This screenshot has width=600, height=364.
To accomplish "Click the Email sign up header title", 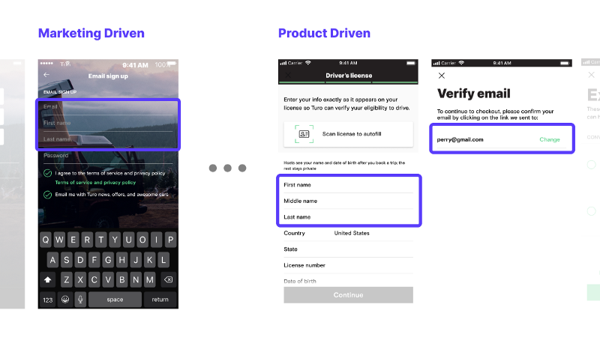I will 108,76.
